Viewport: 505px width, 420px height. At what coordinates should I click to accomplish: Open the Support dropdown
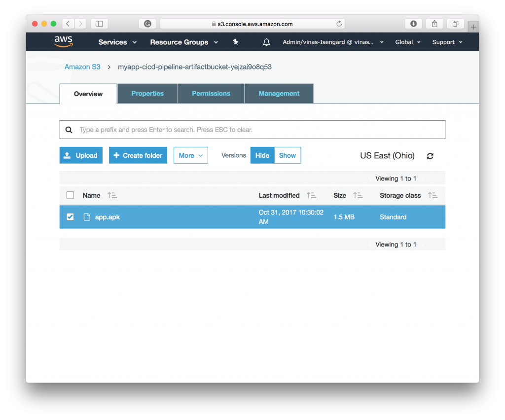point(447,42)
